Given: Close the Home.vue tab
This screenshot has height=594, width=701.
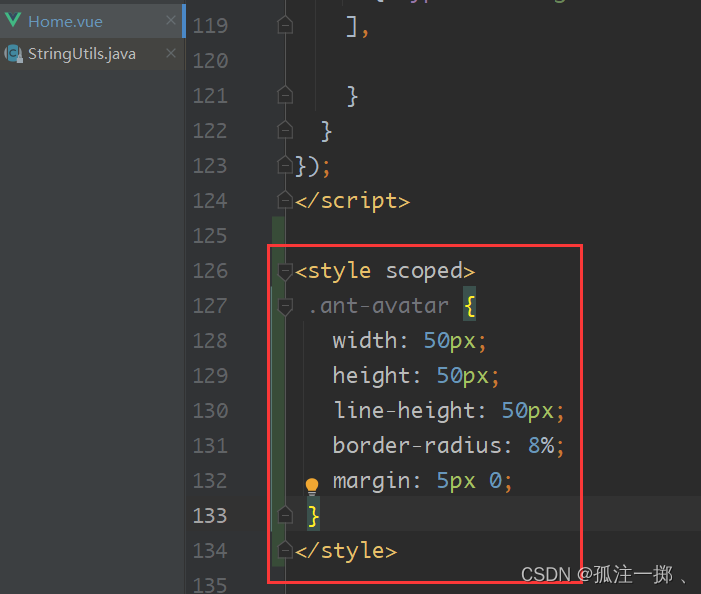Looking at the screenshot, I should [170, 20].
